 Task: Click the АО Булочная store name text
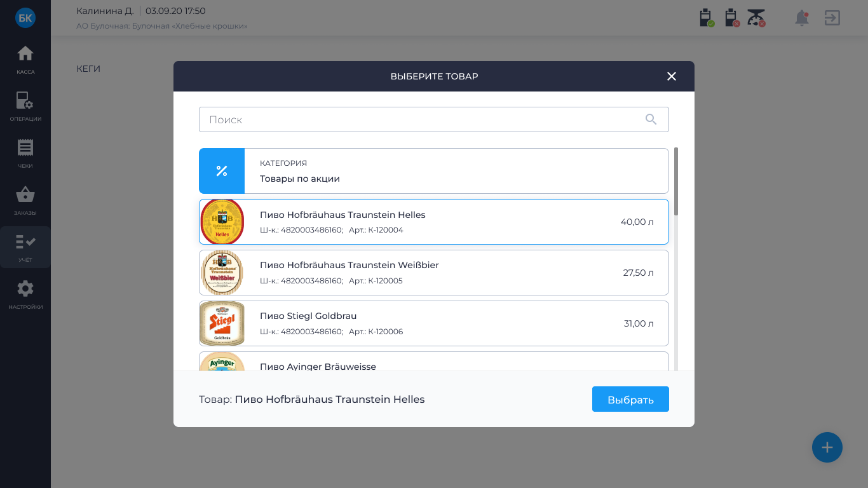tap(162, 26)
